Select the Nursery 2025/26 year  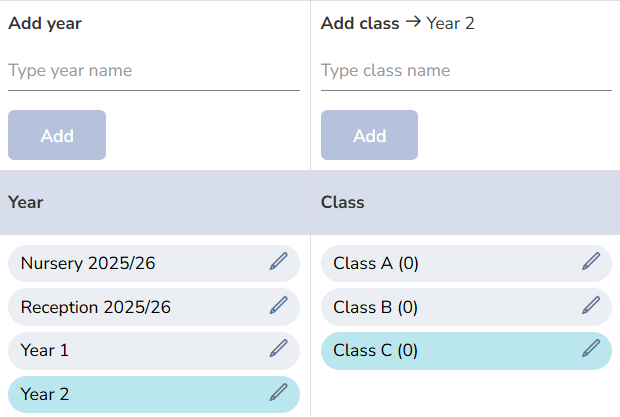(154, 263)
